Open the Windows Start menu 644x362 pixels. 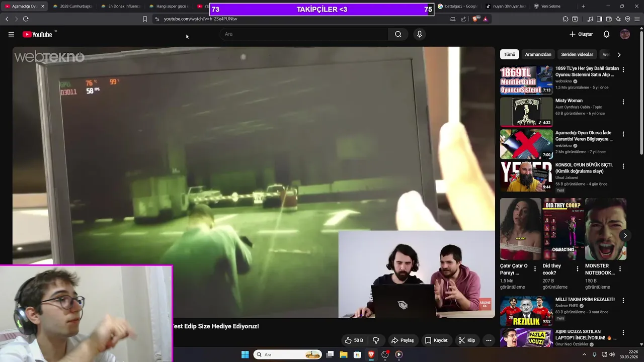pyautogui.click(x=245, y=354)
